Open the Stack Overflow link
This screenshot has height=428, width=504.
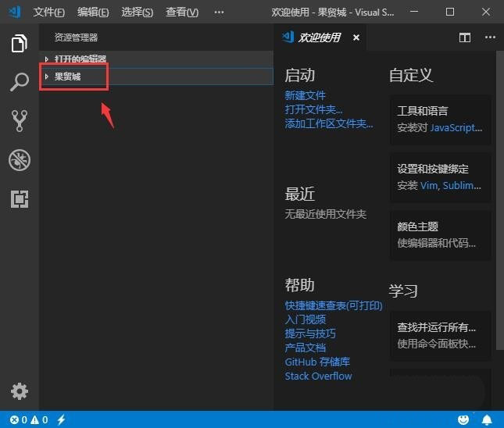tap(318, 376)
